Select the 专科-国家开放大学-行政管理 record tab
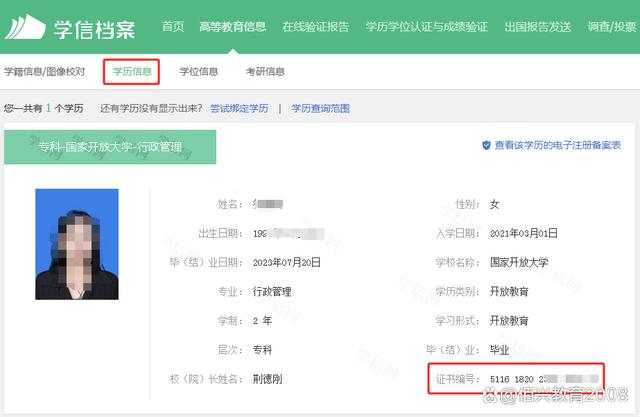640x417 pixels. (110, 147)
